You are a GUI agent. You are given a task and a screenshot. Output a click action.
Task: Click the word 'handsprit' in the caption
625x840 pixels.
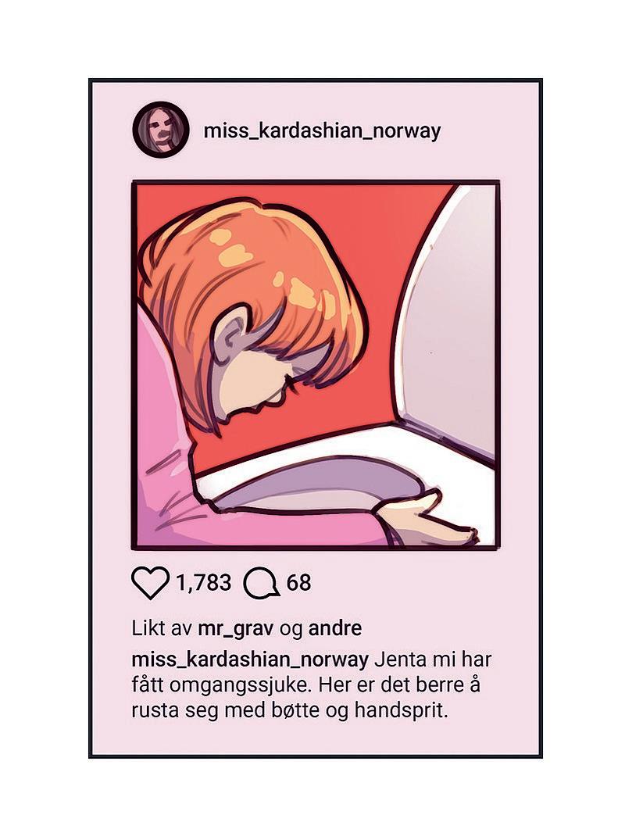click(399, 711)
